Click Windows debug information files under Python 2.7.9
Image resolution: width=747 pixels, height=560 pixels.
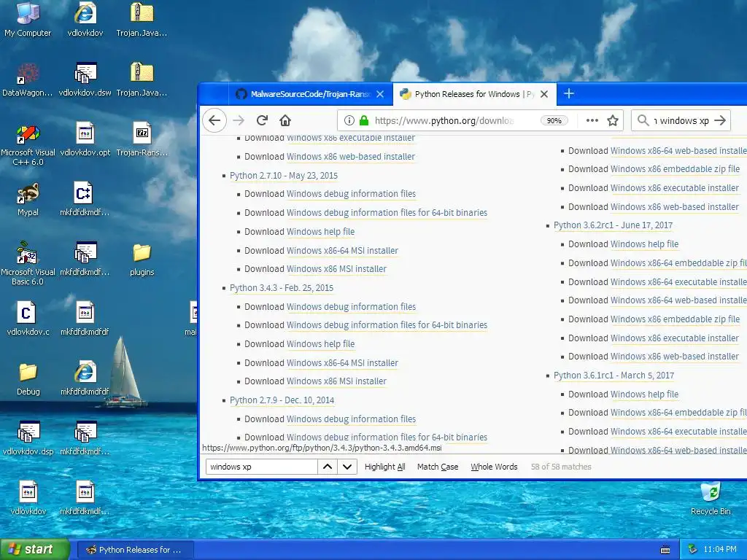click(x=351, y=419)
